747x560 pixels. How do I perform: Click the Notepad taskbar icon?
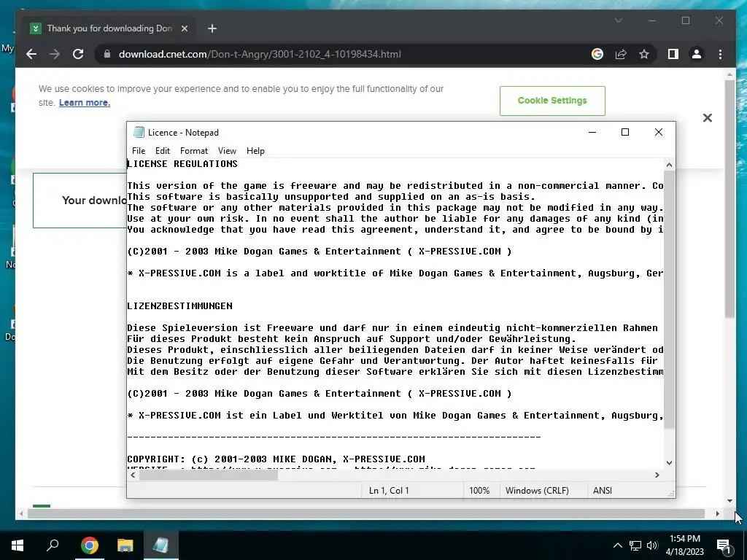click(x=160, y=545)
